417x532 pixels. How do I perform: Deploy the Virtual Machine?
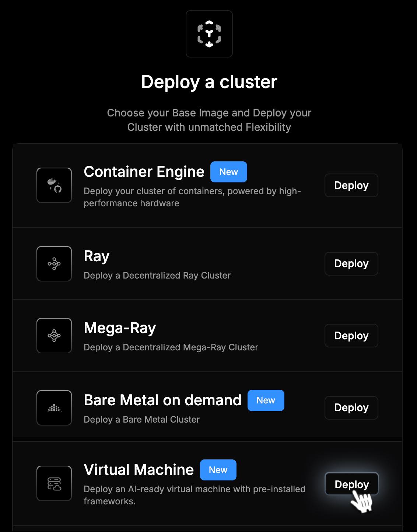351,484
